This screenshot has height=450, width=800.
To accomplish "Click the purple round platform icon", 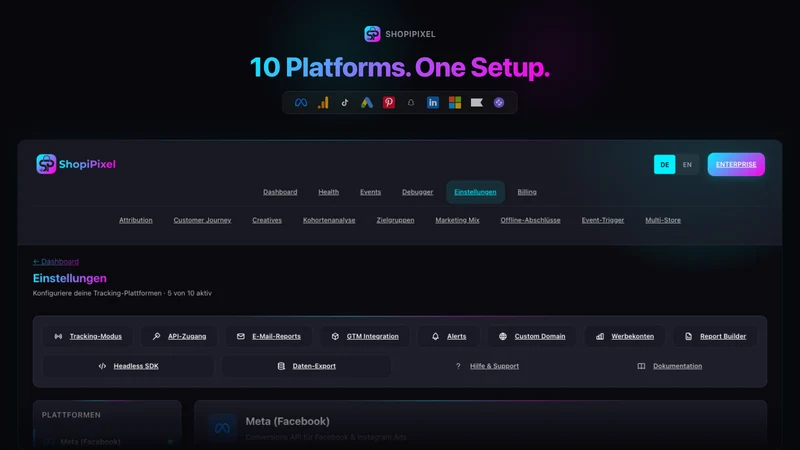I will click(499, 103).
